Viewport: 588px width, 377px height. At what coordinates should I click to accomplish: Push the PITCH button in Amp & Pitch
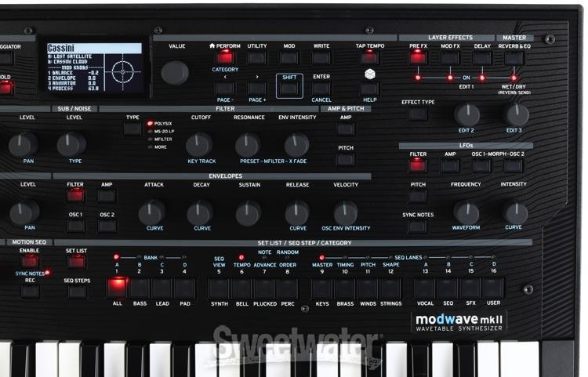(346, 160)
